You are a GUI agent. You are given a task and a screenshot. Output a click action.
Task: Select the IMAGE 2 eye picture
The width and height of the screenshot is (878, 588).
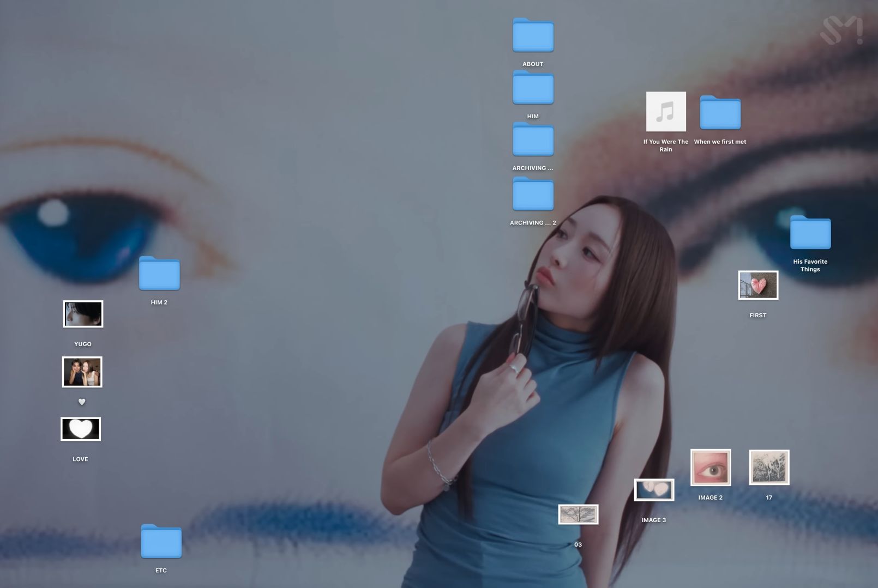click(710, 468)
